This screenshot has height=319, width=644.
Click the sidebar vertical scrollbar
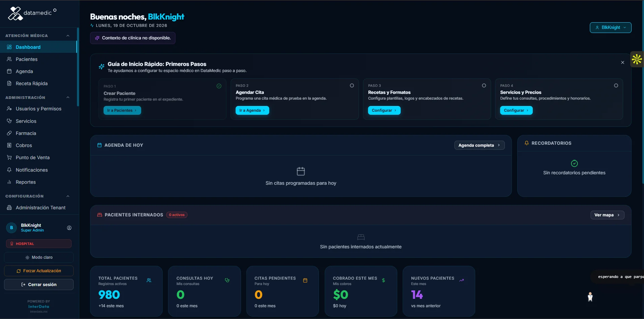[x=78, y=67]
